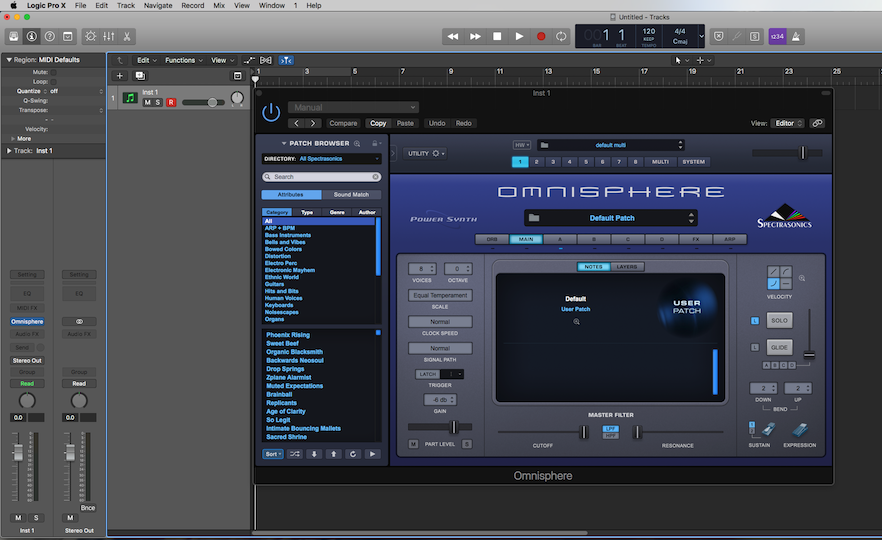Click the Stop transport button

click(497, 37)
